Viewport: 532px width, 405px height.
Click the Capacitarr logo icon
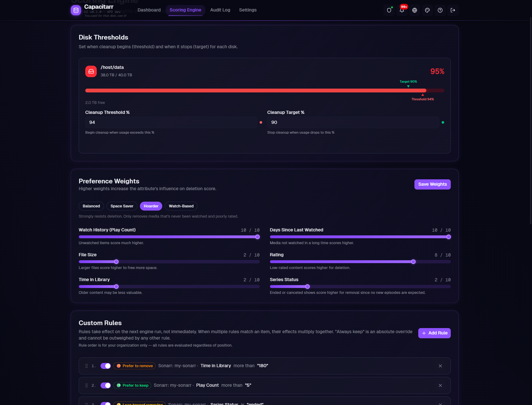click(x=76, y=10)
